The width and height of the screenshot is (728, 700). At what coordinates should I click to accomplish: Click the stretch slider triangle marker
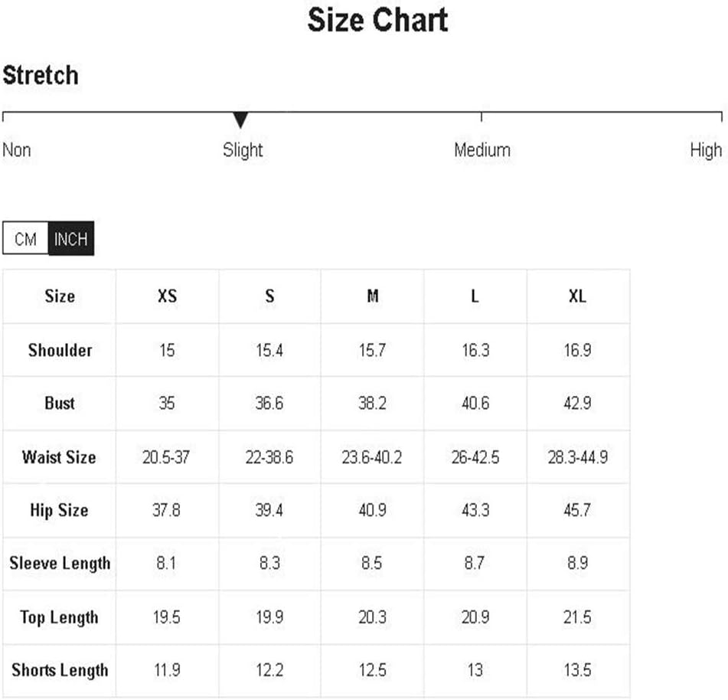[x=240, y=120]
